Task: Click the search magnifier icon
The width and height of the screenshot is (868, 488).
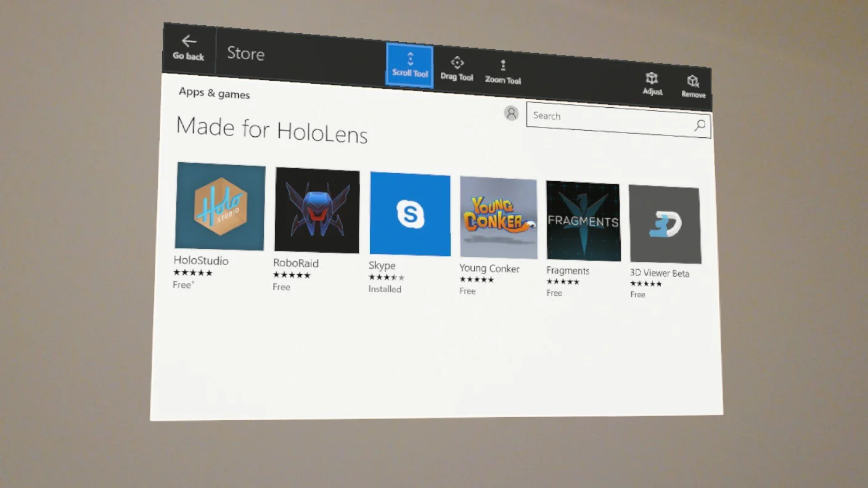Action: coord(700,126)
